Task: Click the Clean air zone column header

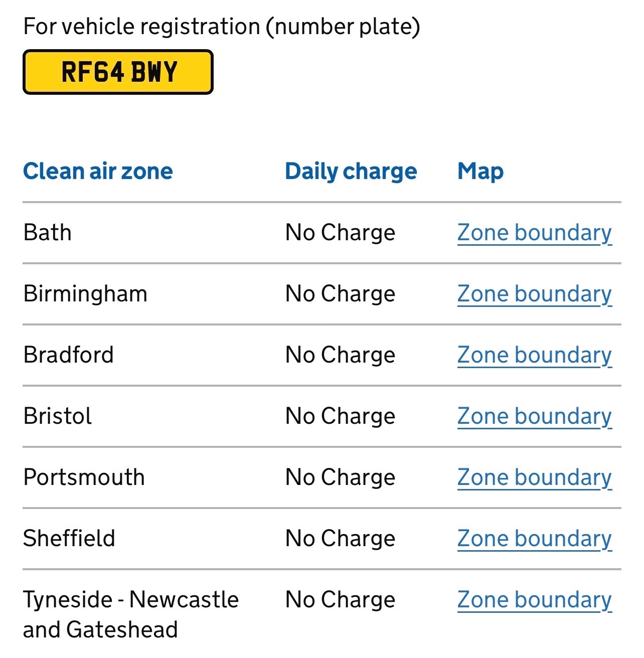Action: coord(98,171)
